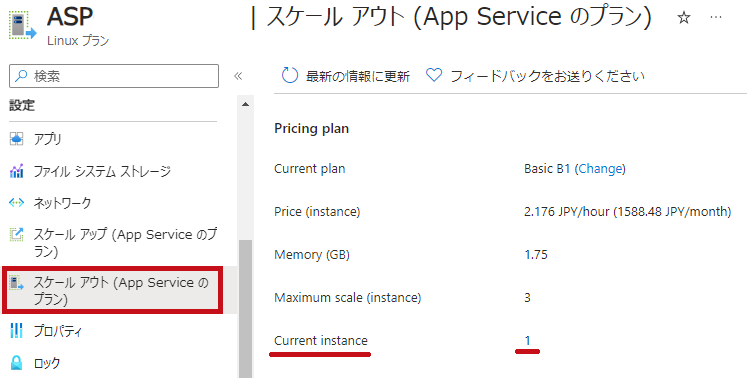Send feedback via フィードバックをお送りください
Image resolution: width=747 pixels, height=378 pixels.
tap(547, 76)
